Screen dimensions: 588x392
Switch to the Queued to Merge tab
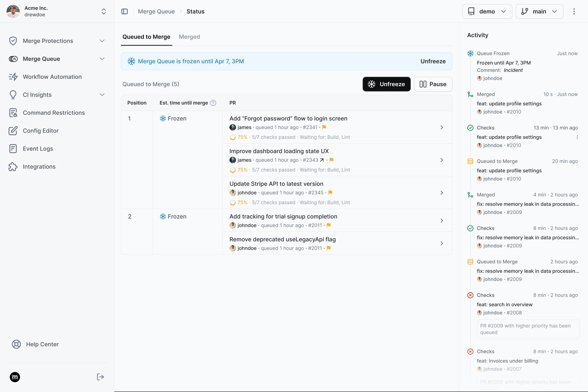point(146,37)
